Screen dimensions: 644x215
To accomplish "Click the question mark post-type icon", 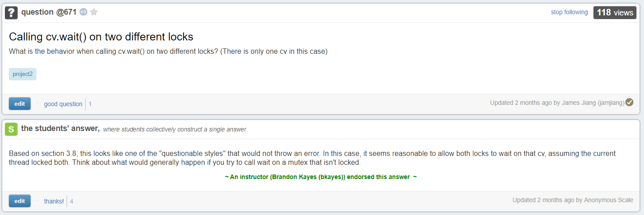I will pyautogui.click(x=12, y=13).
